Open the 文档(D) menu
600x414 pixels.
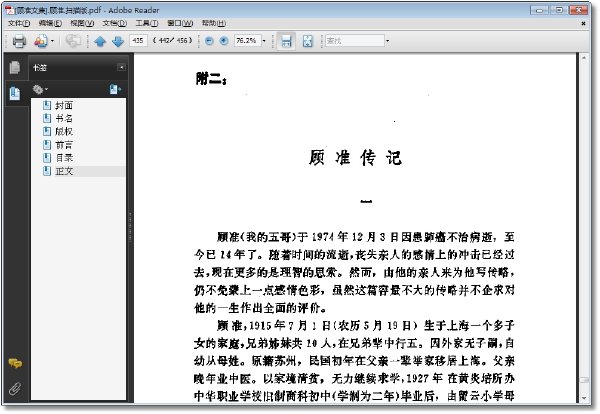point(114,23)
